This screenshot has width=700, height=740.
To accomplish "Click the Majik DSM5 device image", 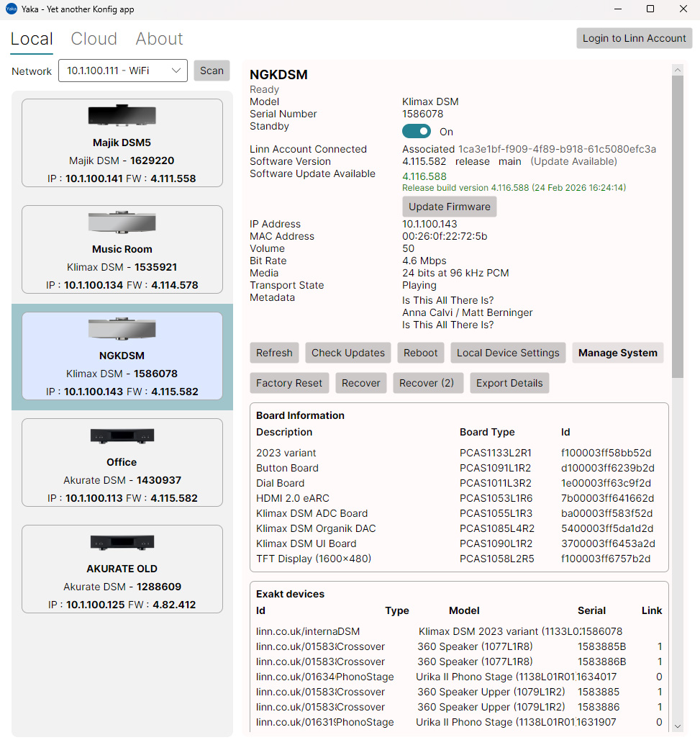I will coord(122,116).
